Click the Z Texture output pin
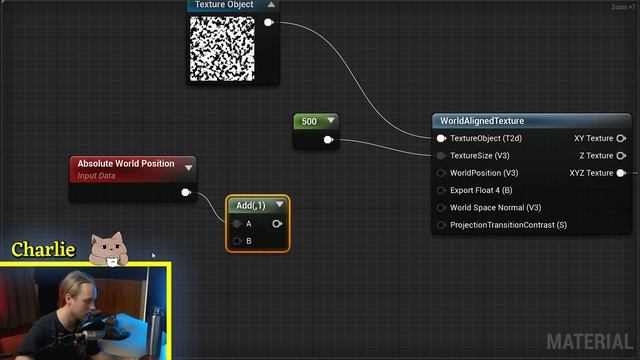640x360 pixels. tap(621, 156)
